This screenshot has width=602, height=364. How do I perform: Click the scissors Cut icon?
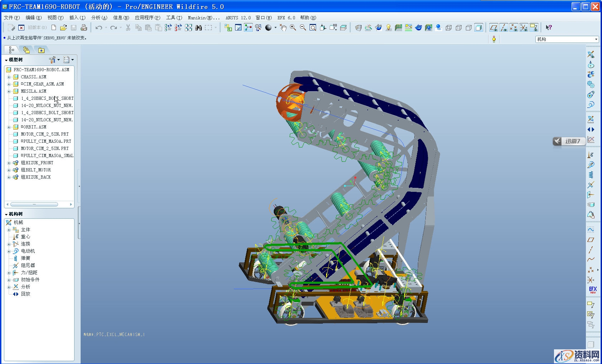[128, 28]
